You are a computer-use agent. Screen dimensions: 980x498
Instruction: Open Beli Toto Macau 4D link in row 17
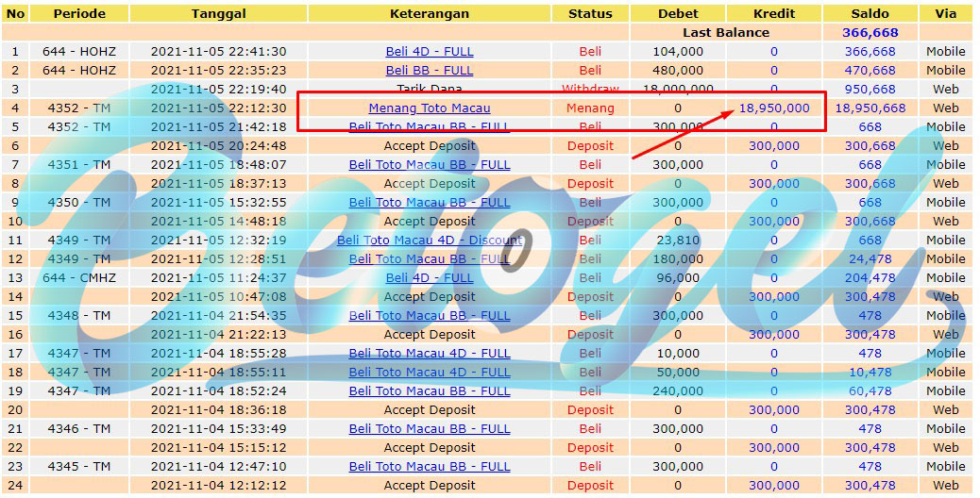[x=430, y=353]
